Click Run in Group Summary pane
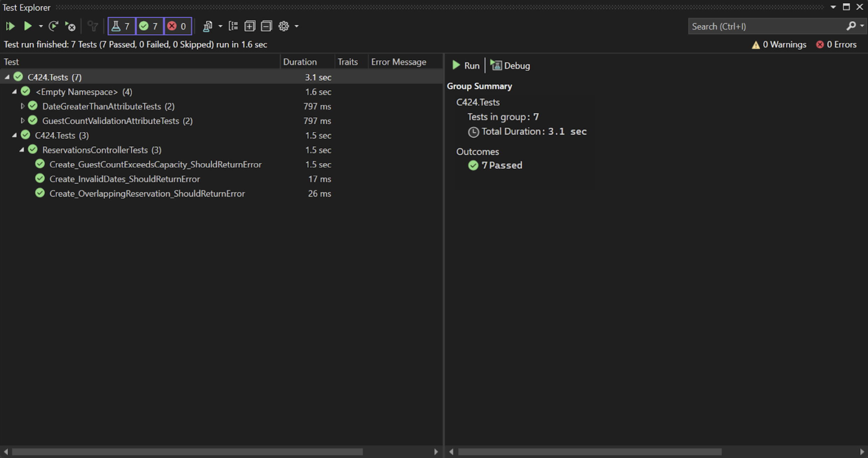 click(x=466, y=66)
